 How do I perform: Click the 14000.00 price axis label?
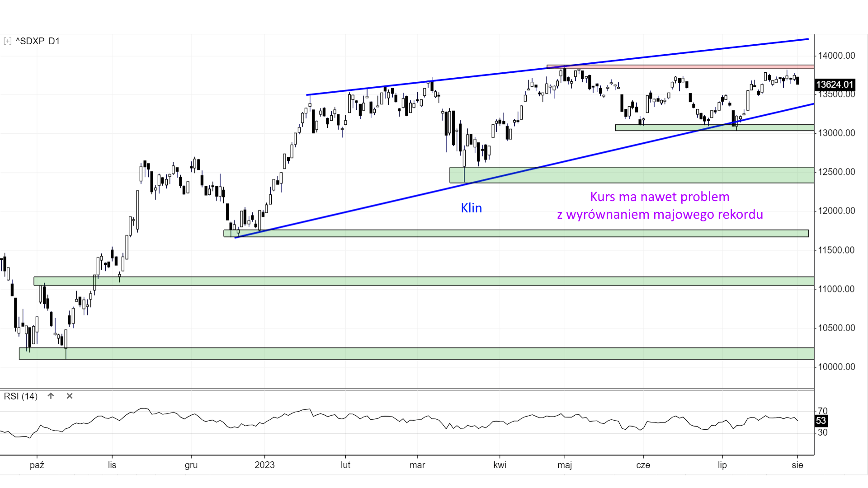836,56
